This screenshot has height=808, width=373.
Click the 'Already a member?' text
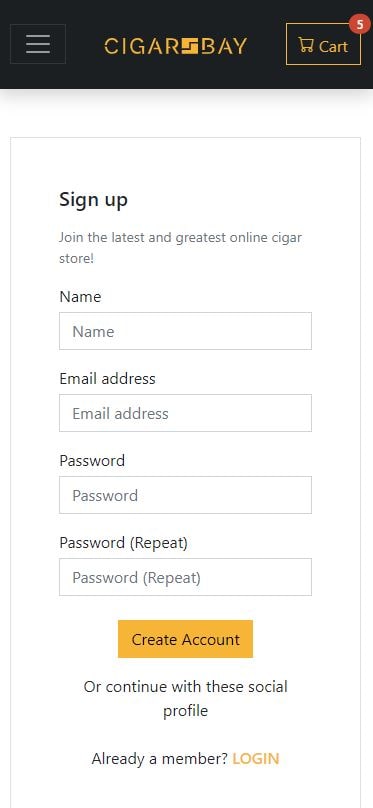(160, 759)
